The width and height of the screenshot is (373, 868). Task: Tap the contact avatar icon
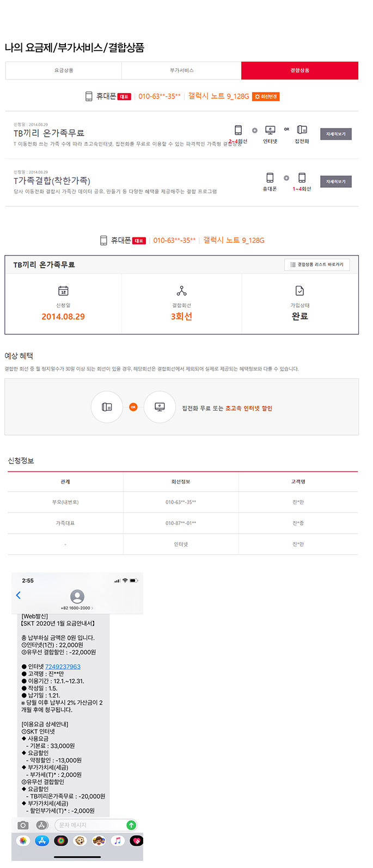click(77, 596)
